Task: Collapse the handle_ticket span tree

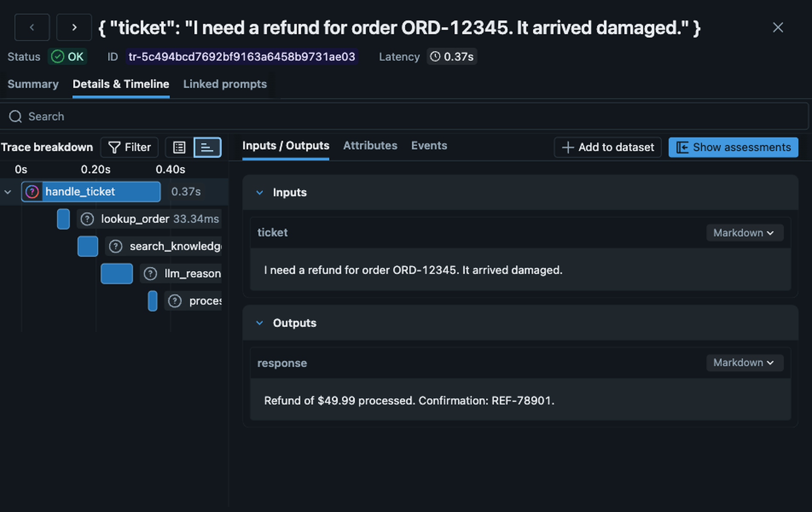Action: click(8, 192)
